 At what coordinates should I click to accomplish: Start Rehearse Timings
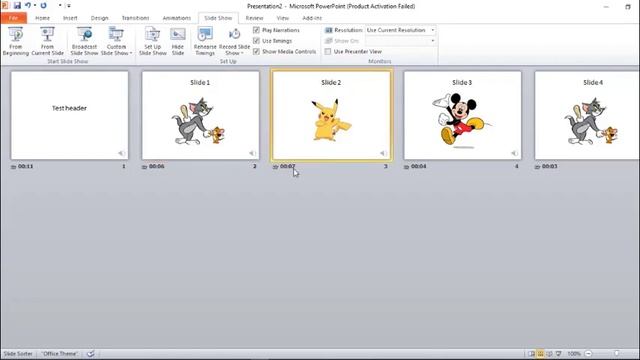click(205, 41)
